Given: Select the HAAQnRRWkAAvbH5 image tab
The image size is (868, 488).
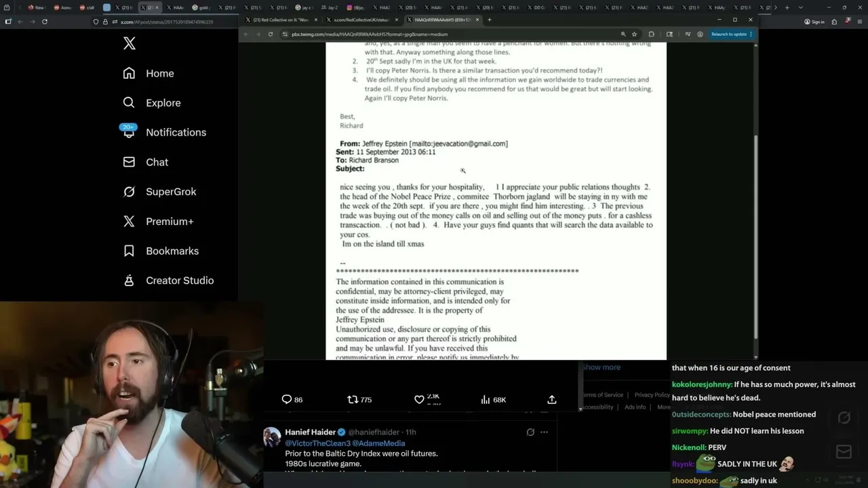Looking at the screenshot, I should tap(442, 20).
